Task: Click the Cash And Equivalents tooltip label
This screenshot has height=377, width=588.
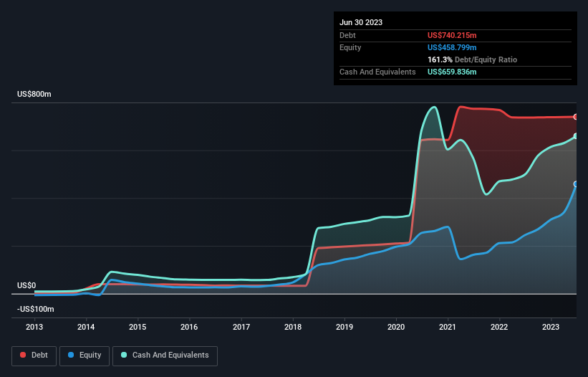Action: 377,72
